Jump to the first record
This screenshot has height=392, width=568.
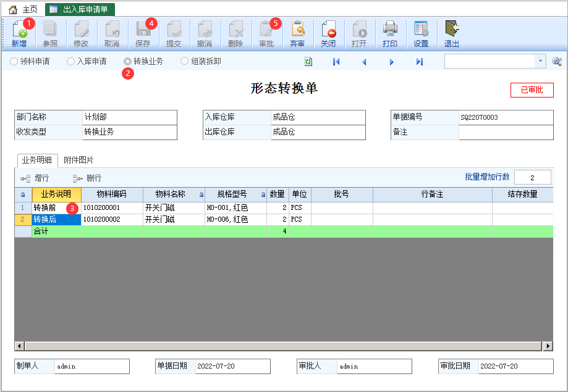coord(336,62)
